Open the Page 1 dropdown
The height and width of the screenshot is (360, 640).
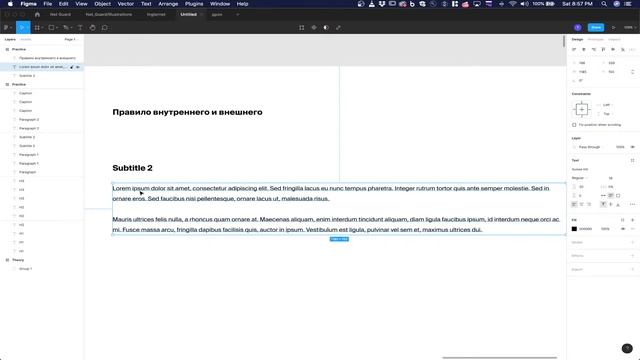(x=71, y=40)
